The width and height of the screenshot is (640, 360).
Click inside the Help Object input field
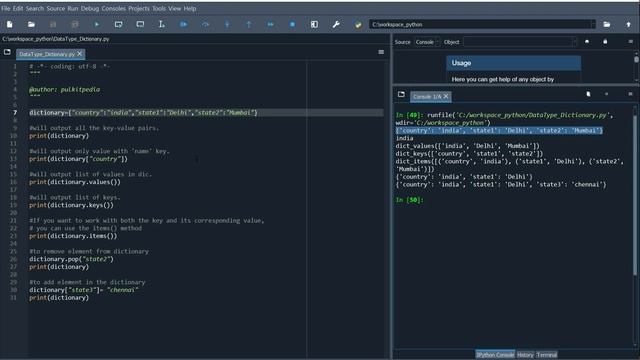pyautogui.click(x=517, y=42)
